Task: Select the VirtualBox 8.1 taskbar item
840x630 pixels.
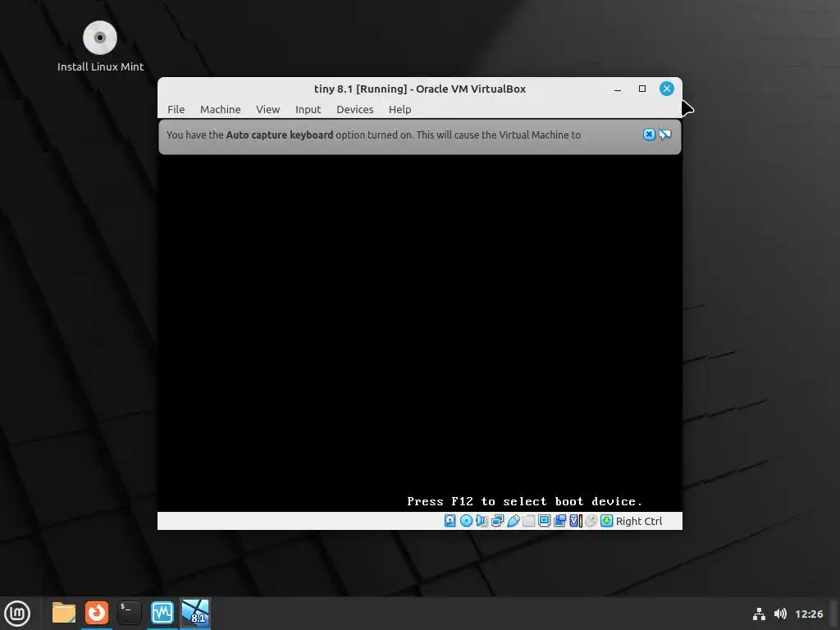Action: [195, 613]
